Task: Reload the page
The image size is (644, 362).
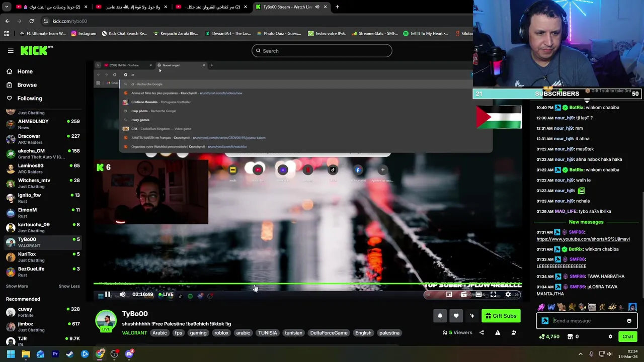Action: [x=31, y=21]
